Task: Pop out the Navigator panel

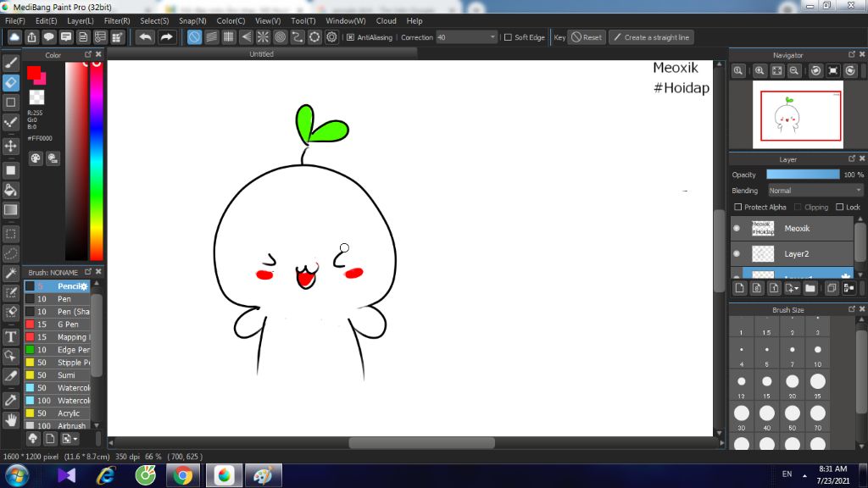Action: tap(852, 54)
